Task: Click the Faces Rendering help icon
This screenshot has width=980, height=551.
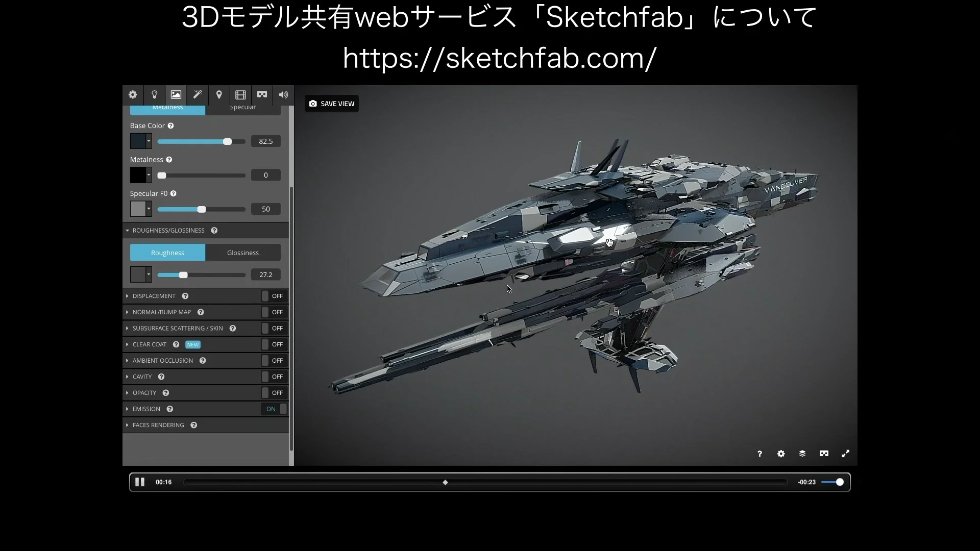Action: pyautogui.click(x=194, y=425)
